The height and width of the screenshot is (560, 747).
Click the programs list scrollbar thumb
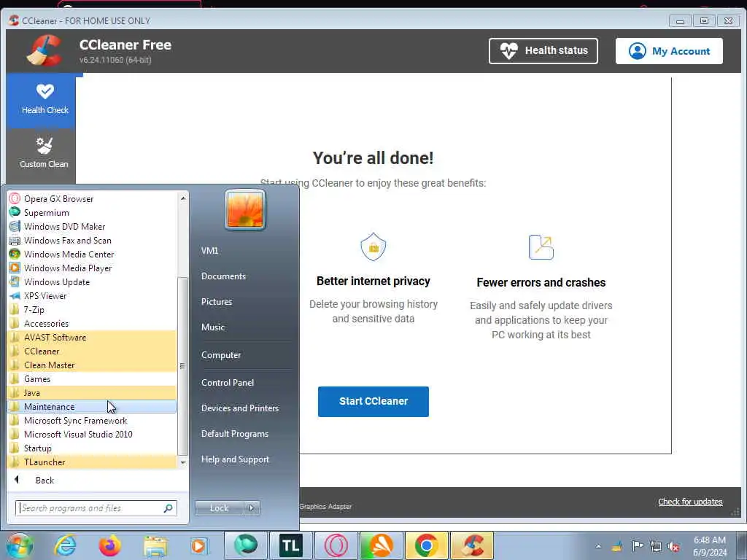click(x=182, y=366)
